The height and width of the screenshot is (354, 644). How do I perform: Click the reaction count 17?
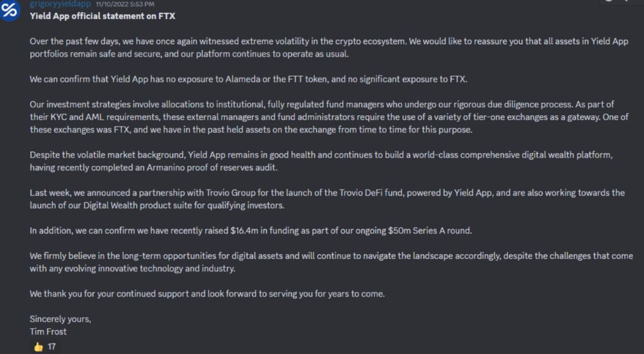pyautogui.click(x=52, y=347)
